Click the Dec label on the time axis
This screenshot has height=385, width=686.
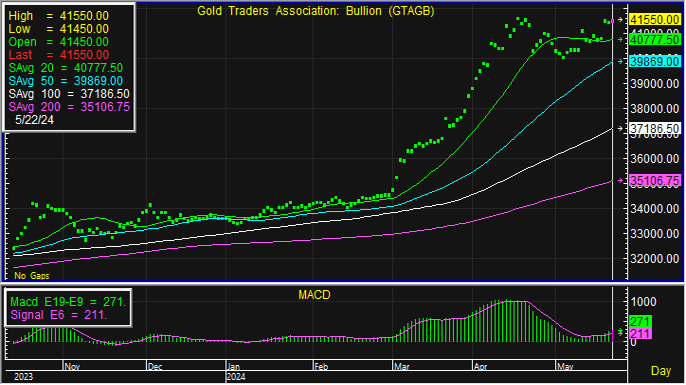tap(155, 367)
